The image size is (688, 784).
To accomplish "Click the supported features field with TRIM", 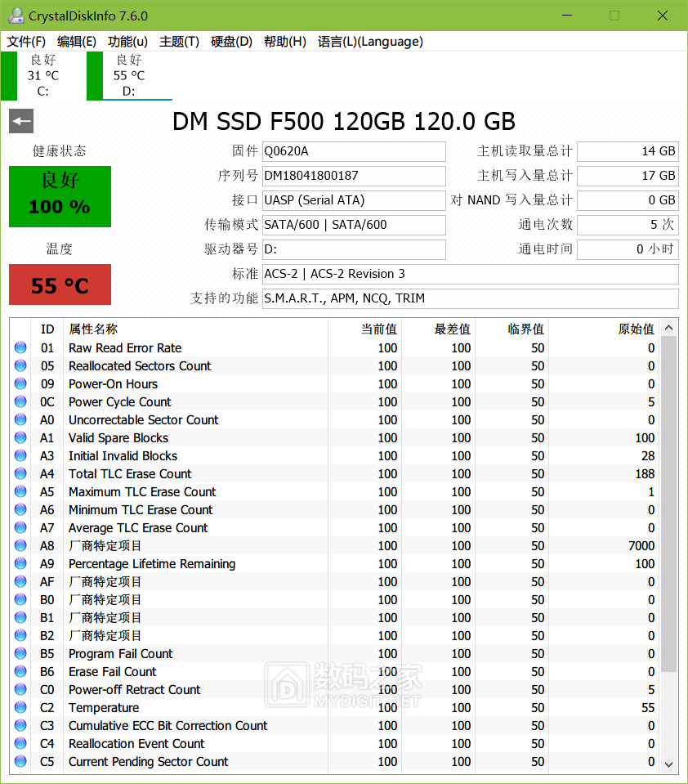I will 470,298.
